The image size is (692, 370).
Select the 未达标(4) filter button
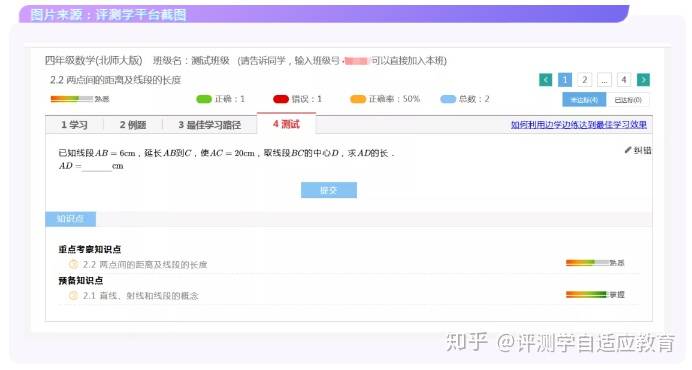pyautogui.click(x=584, y=100)
